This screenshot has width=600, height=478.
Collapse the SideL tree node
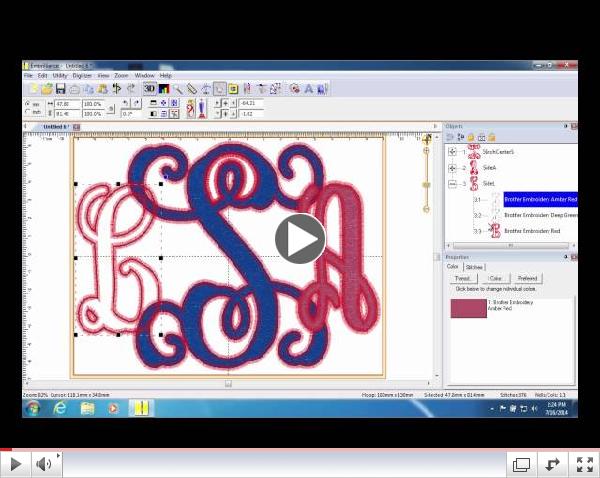pyautogui.click(x=452, y=184)
